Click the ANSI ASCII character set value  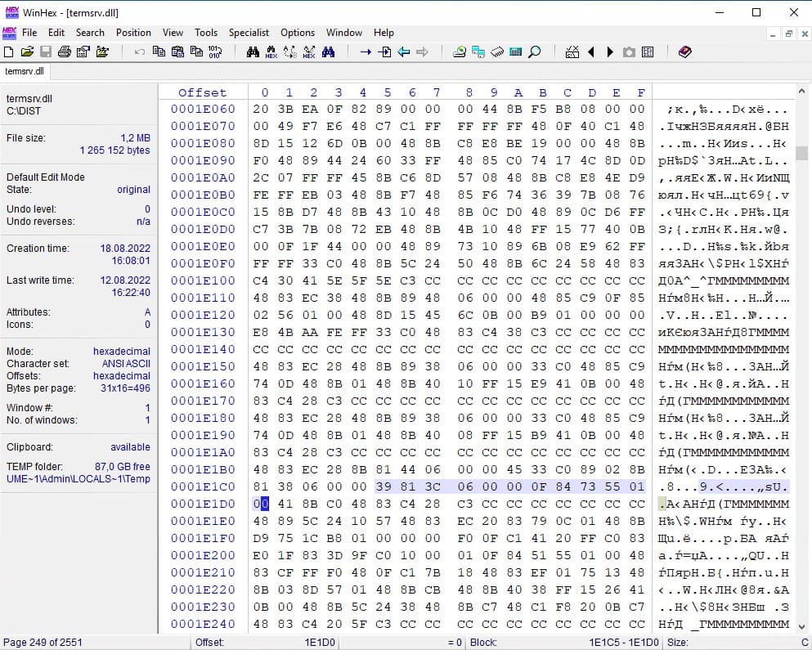126,364
